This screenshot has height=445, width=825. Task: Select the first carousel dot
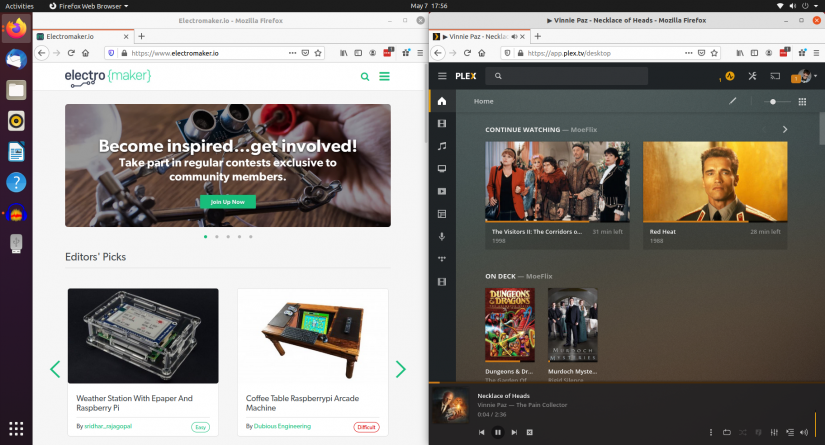click(x=205, y=237)
